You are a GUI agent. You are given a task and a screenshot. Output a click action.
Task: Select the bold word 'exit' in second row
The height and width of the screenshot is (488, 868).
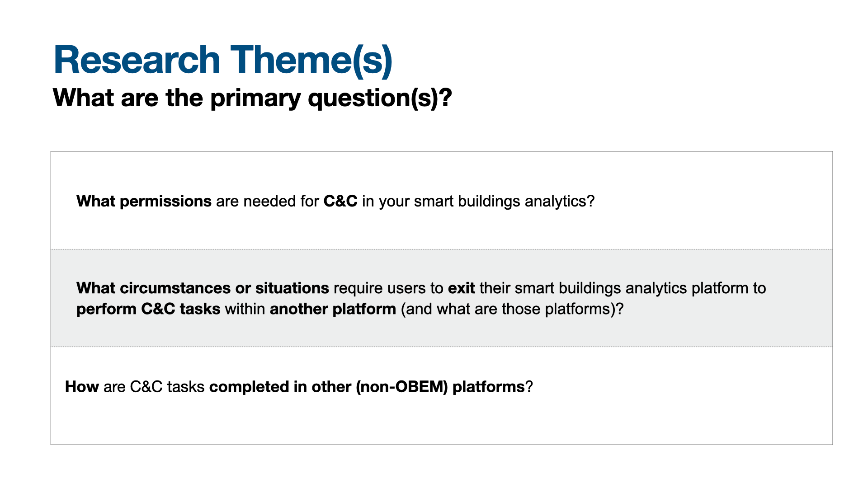[461, 288]
